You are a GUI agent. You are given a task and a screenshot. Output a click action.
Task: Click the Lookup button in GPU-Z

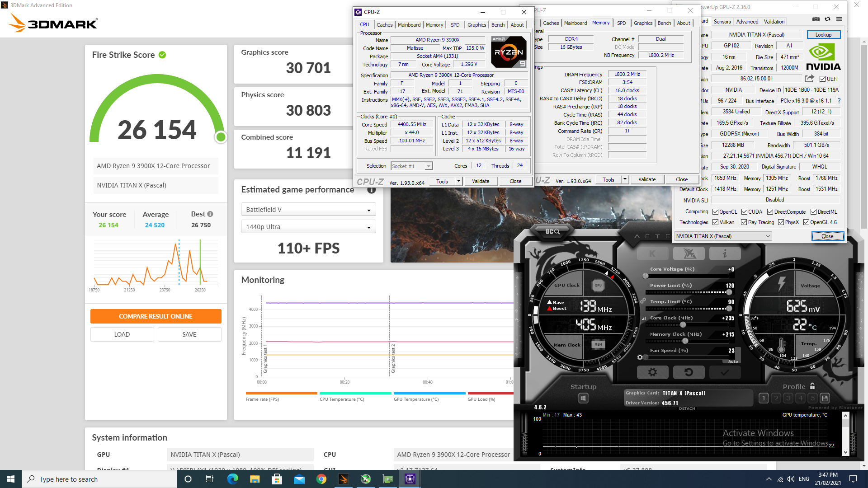(x=823, y=35)
